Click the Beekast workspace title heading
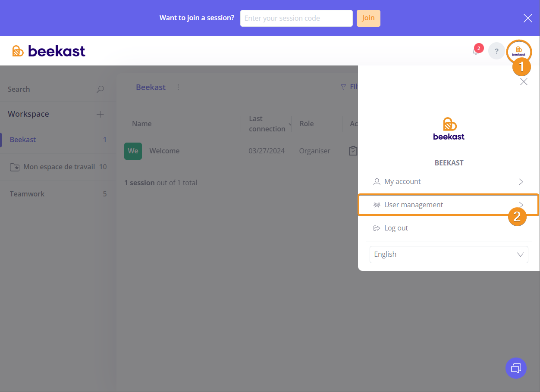 click(x=151, y=87)
